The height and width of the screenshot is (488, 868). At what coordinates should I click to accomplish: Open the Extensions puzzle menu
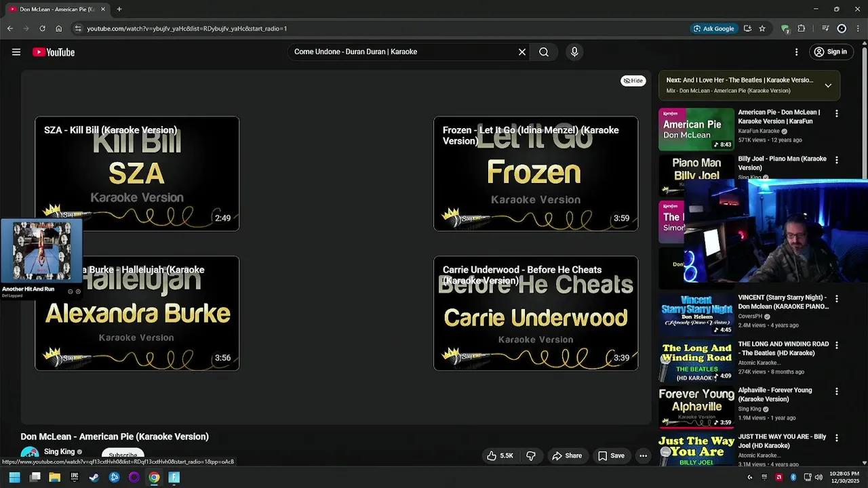(x=802, y=28)
